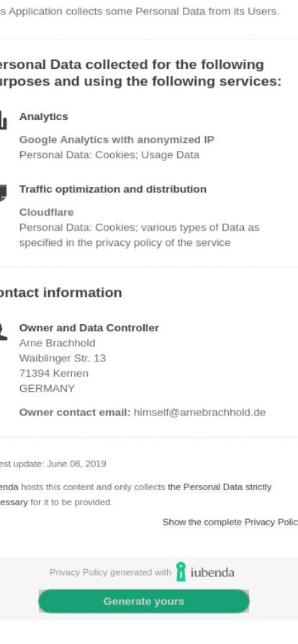Click the iubenda keyhole logo icon
Screen dimensions: 298x644
coord(181,571)
